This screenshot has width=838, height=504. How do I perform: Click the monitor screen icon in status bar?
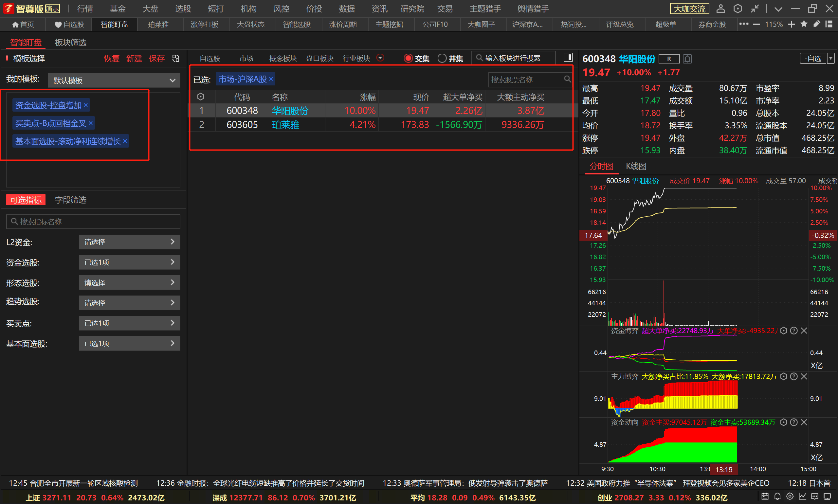click(828, 496)
